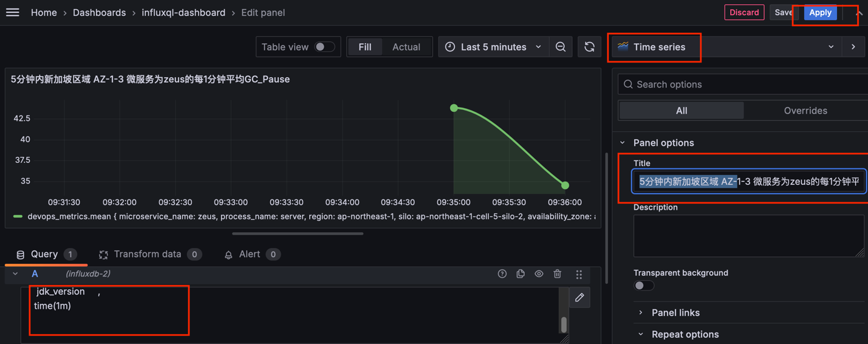Click the panel Title input field
This screenshot has width=868, height=344.
point(749,181)
